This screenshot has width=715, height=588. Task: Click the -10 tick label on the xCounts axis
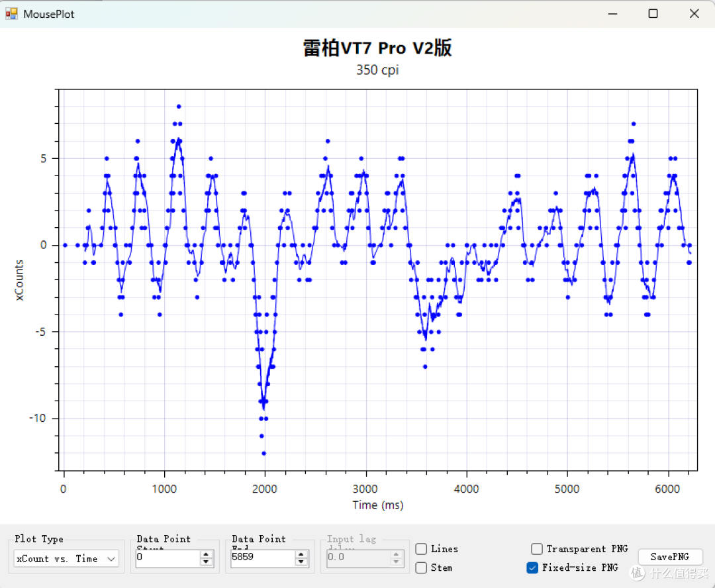(38, 418)
